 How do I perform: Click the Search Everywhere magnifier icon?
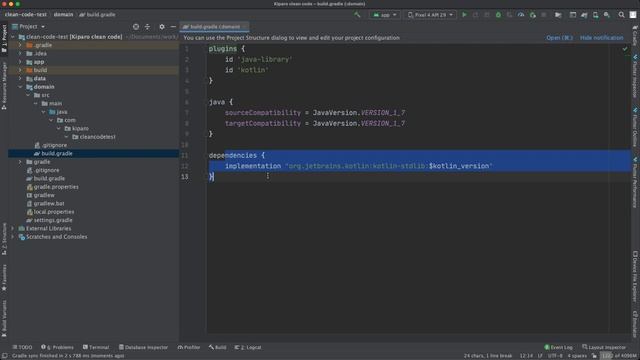point(621,15)
